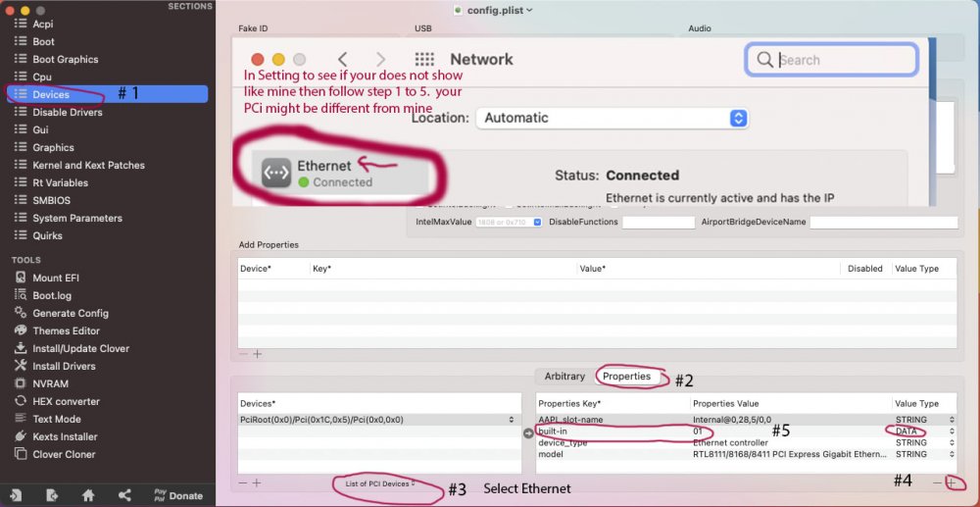Open the Acpi section
Screen dimensions: 980x507
click(42, 24)
